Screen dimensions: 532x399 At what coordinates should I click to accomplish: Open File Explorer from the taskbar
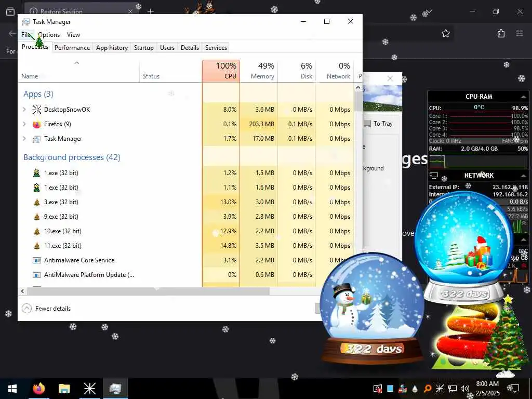[x=64, y=389]
